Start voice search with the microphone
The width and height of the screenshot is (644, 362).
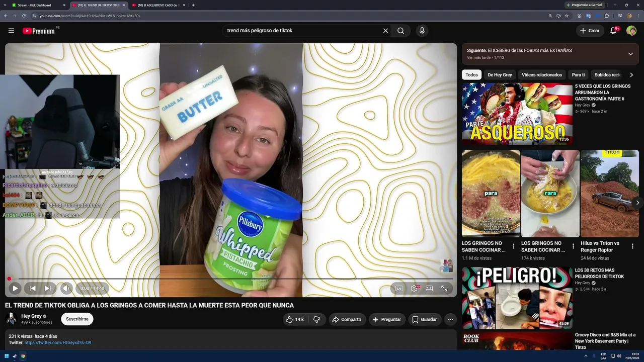[422, 31]
